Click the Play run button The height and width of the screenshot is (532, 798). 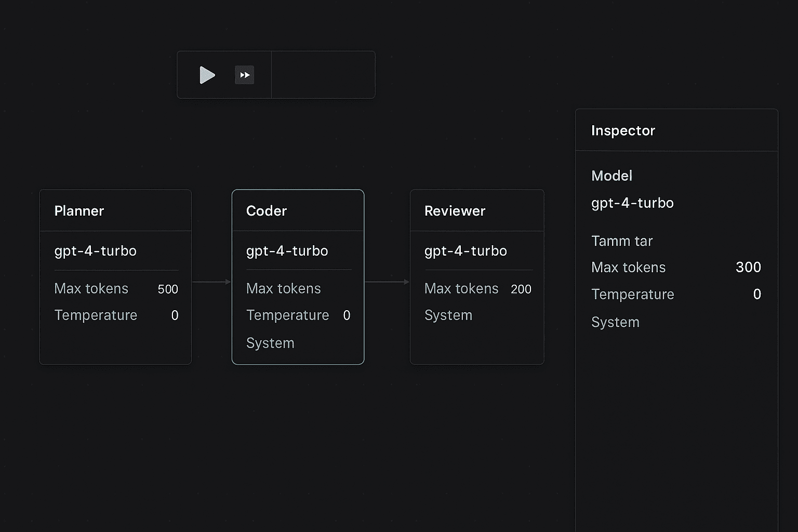207,75
